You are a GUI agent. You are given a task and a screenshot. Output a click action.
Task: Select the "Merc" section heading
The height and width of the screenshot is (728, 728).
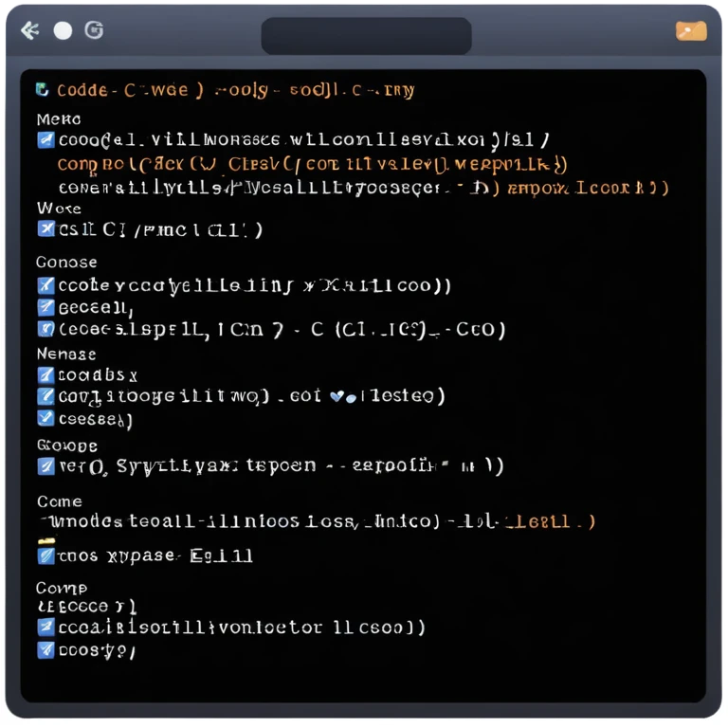point(59,119)
